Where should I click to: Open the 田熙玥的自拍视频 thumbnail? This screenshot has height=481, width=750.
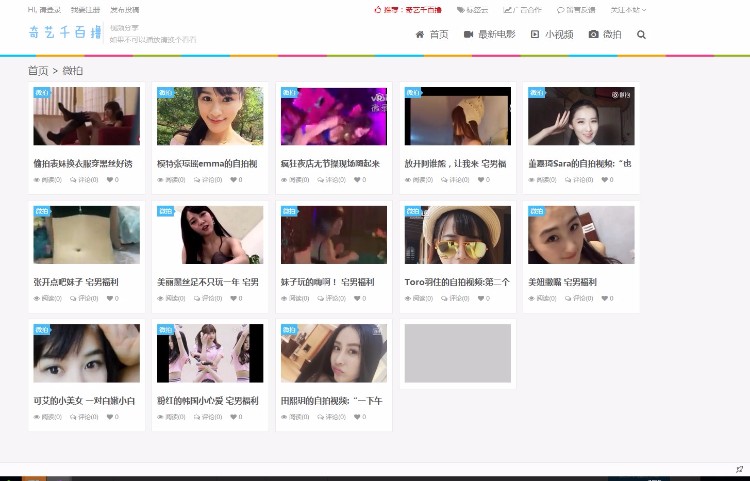click(x=334, y=353)
